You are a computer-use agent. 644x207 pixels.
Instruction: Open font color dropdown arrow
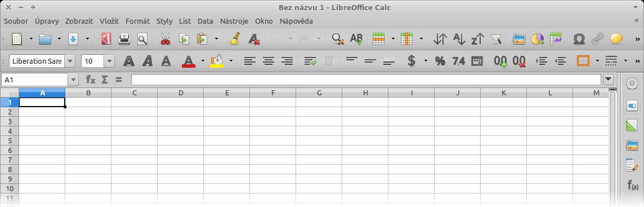[203, 61]
